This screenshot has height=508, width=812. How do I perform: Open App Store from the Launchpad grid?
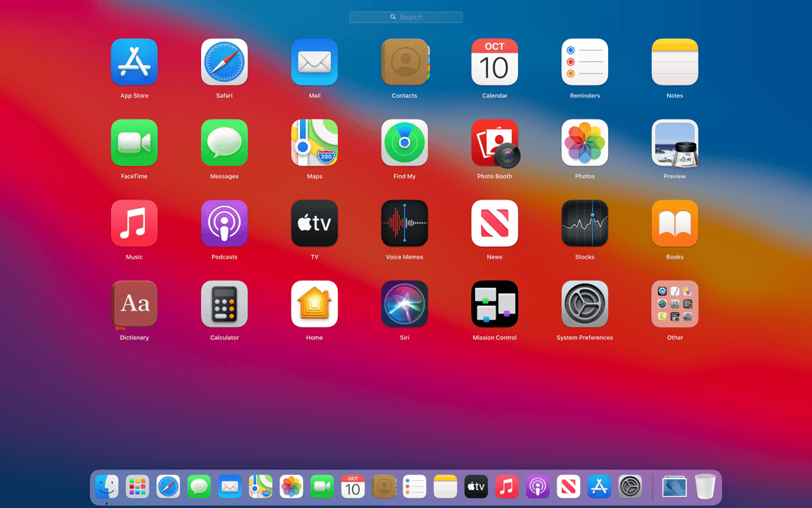tap(134, 62)
